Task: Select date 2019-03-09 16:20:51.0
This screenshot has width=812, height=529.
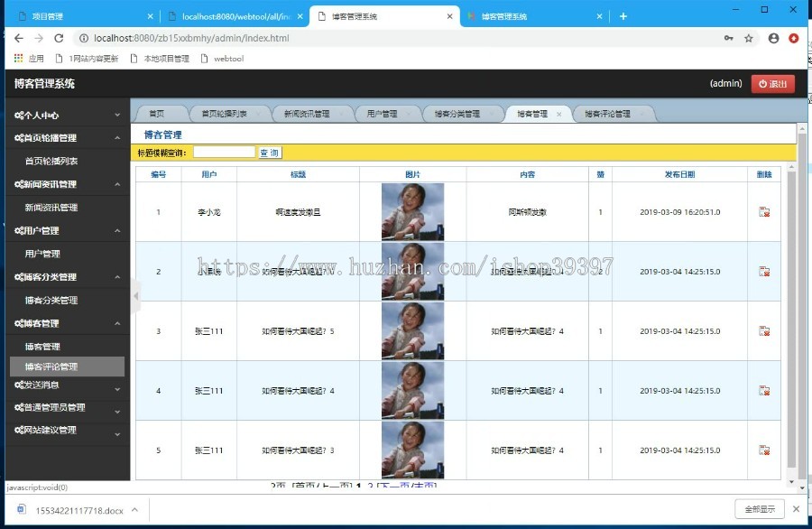Action: (680, 212)
